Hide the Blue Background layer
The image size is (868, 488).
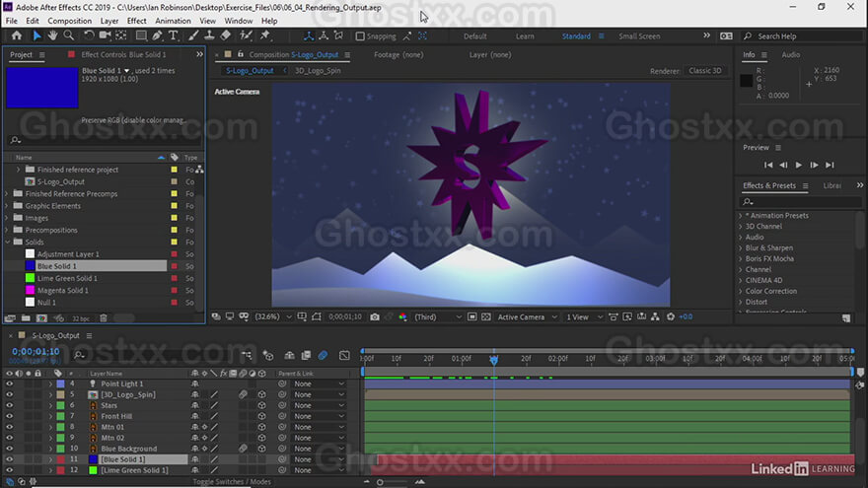point(9,449)
